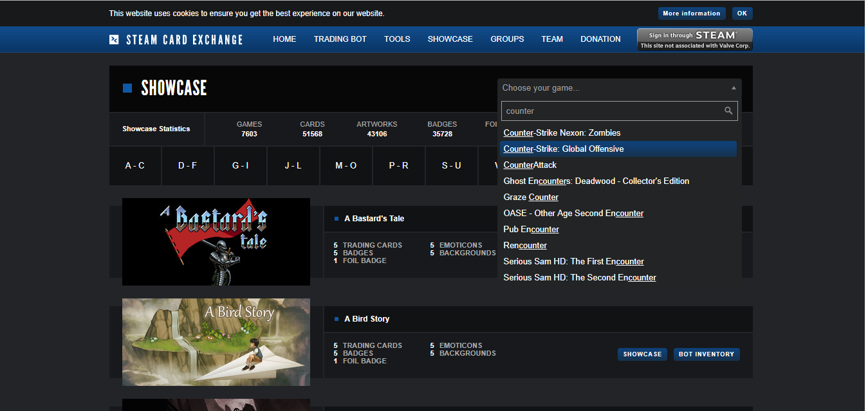Screen dimensions: 868x411
Task: Sign in through Steam button
Action: (694, 39)
